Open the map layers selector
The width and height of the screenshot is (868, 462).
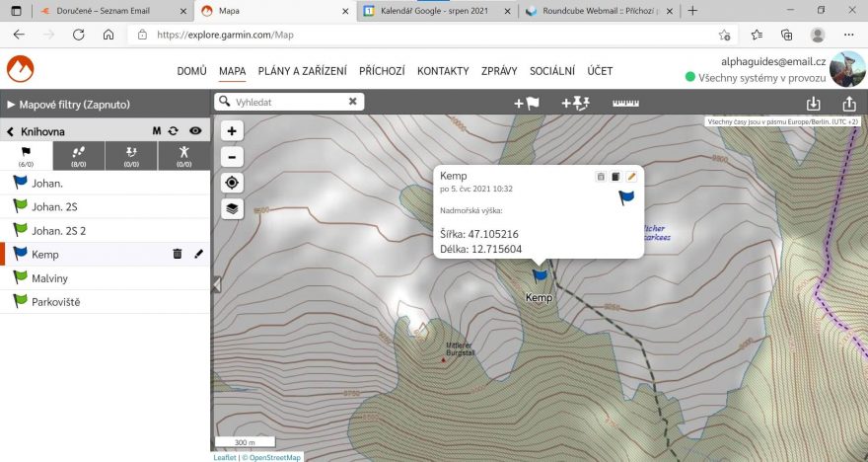(231, 208)
